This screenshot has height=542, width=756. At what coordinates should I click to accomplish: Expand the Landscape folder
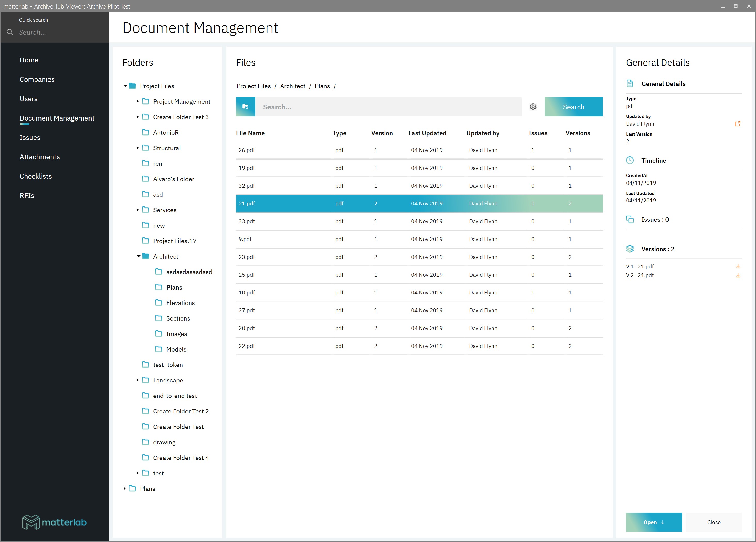137,380
